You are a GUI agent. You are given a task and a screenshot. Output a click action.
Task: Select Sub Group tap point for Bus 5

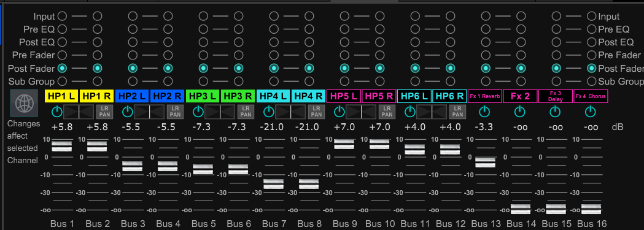click(203, 81)
